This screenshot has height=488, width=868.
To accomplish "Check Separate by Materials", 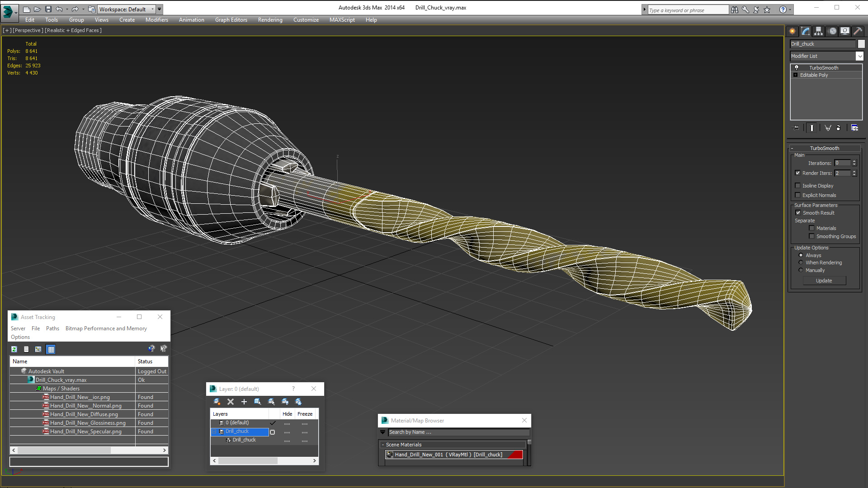I will [x=812, y=228].
